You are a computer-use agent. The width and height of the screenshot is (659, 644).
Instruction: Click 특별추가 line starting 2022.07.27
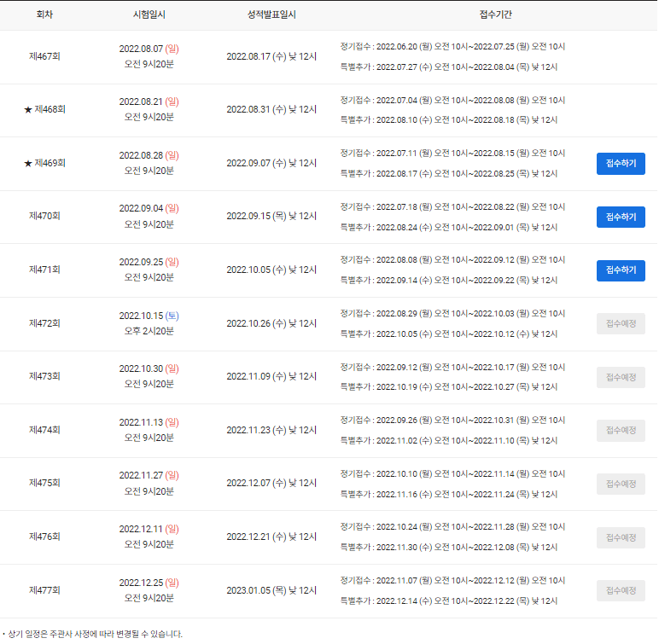click(x=449, y=67)
